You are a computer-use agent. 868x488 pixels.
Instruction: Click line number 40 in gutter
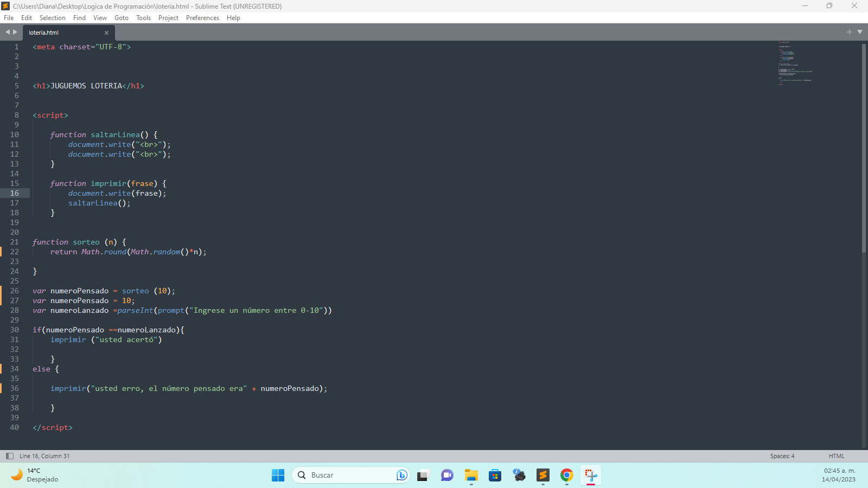coord(15,427)
